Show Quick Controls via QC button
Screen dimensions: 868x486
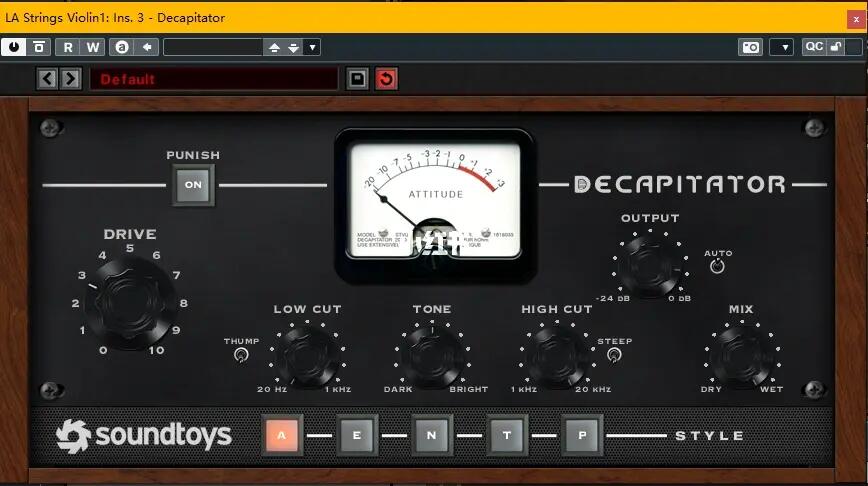click(814, 47)
